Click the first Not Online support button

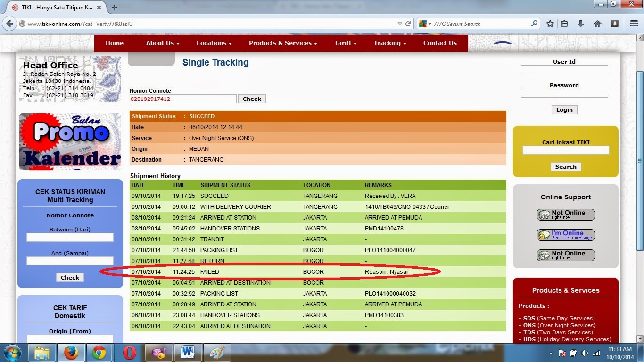566,214
